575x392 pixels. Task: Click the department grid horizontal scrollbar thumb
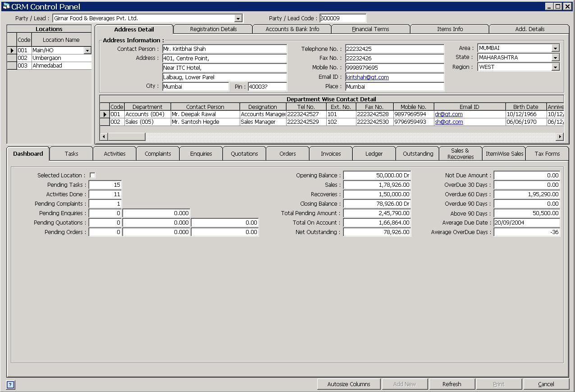(126, 136)
